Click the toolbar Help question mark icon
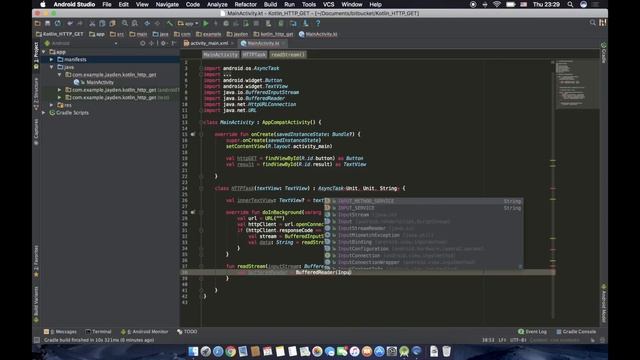The image size is (640, 360). pos(318,24)
